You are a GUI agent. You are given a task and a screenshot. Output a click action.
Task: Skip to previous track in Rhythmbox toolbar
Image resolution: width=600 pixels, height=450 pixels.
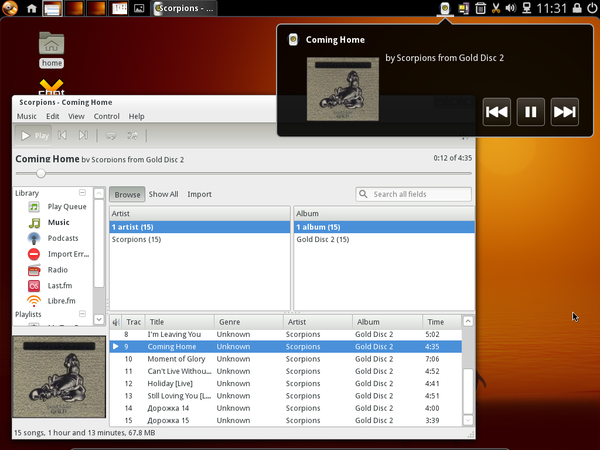point(62,135)
